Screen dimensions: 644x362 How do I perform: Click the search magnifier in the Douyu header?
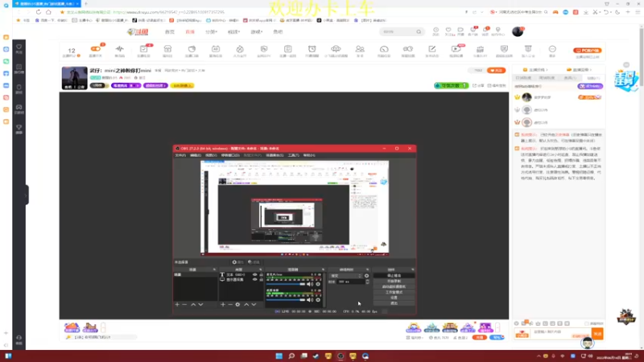pos(419,31)
